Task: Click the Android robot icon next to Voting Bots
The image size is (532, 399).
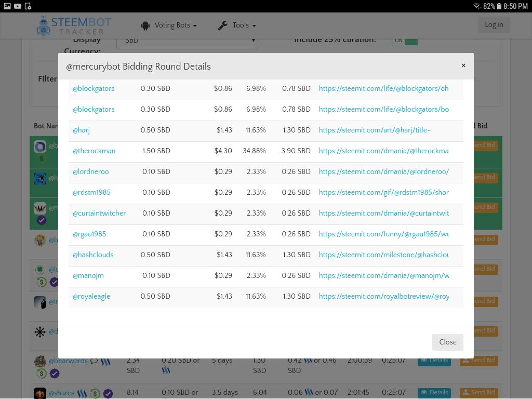Action: (145, 26)
